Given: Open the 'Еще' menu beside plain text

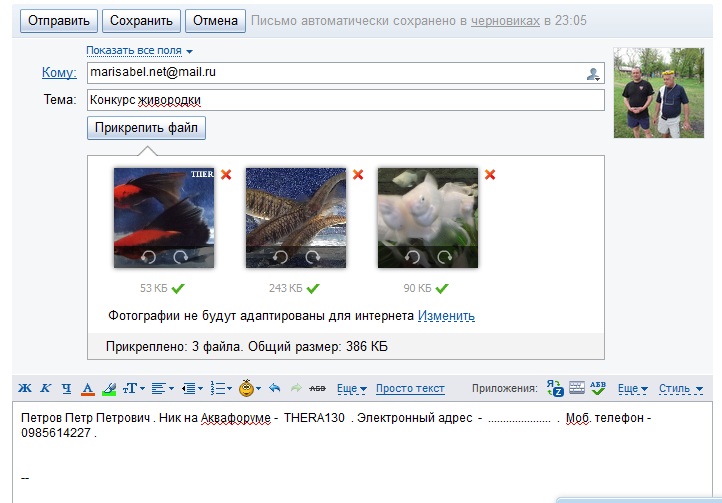Looking at the screenshot, I should (x=351, y=389).
